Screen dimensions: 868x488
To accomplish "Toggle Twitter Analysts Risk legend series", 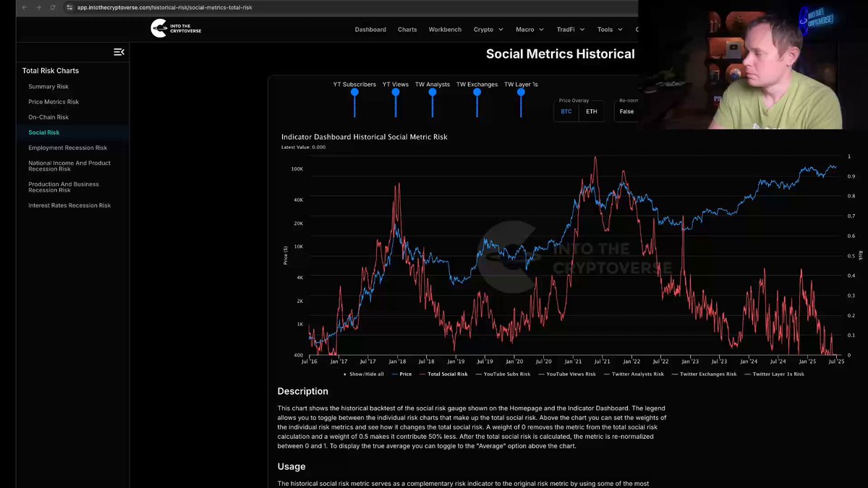I will 633,374.
